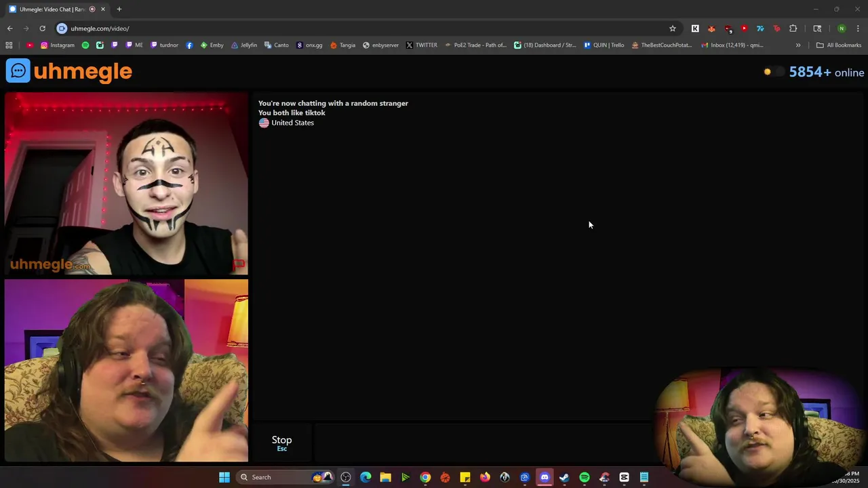Open the PoE2 Trade bookmark
The image size is (868, 488).
pyautogui.click(x=475, y=45)
